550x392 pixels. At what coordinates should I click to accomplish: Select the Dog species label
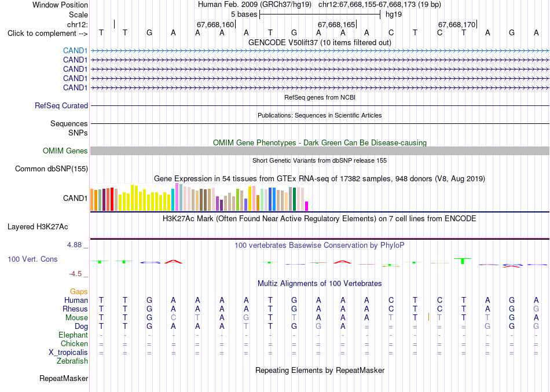(x=82, y=327)
